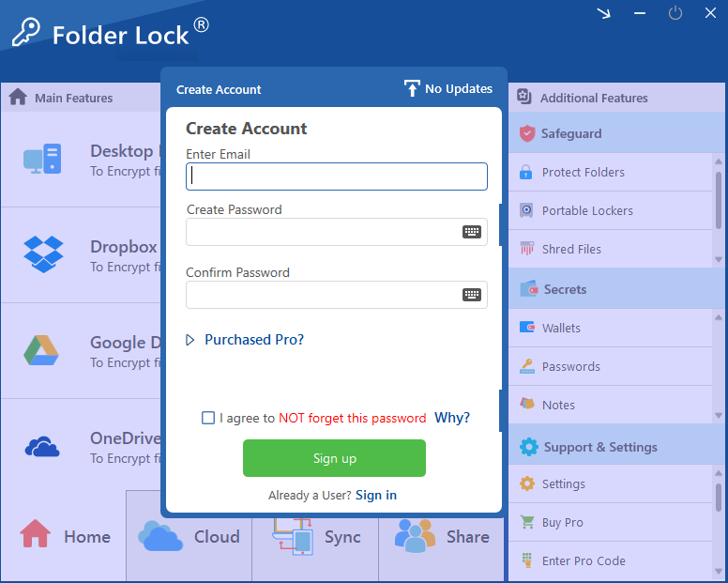Click the Notes icon

(527, 404)
